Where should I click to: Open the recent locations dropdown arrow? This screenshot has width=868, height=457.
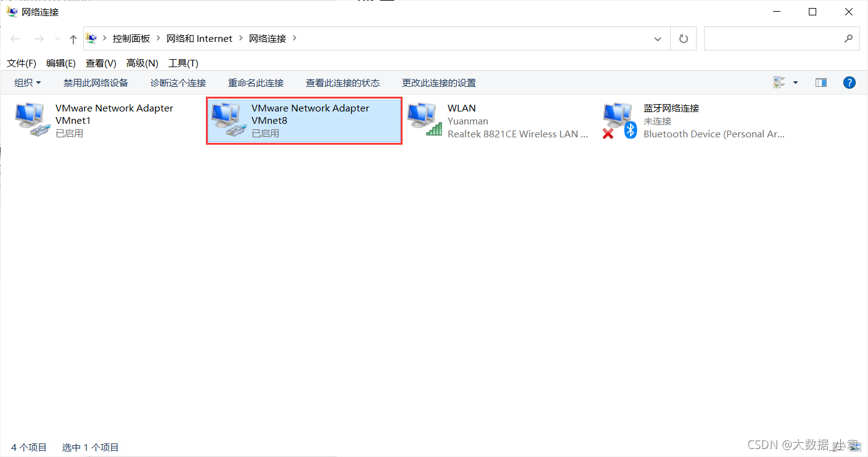pyautogui.click(x=58, y=39)
